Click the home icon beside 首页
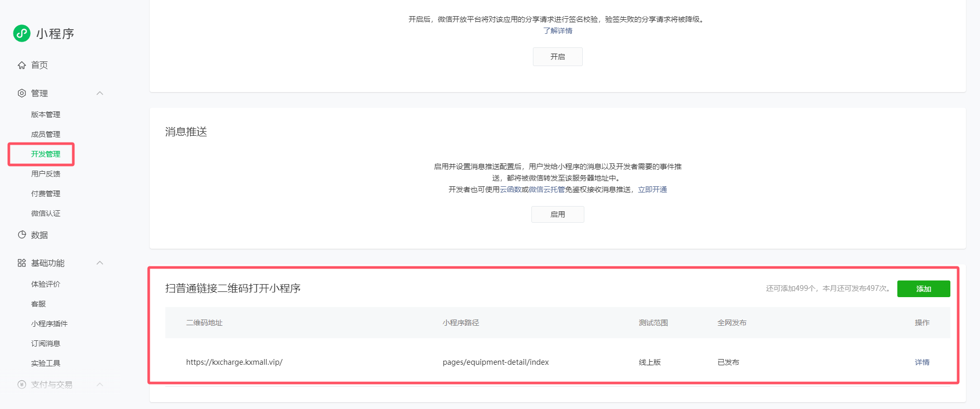Screen dimensions: 980x409 tap(22, 65)
